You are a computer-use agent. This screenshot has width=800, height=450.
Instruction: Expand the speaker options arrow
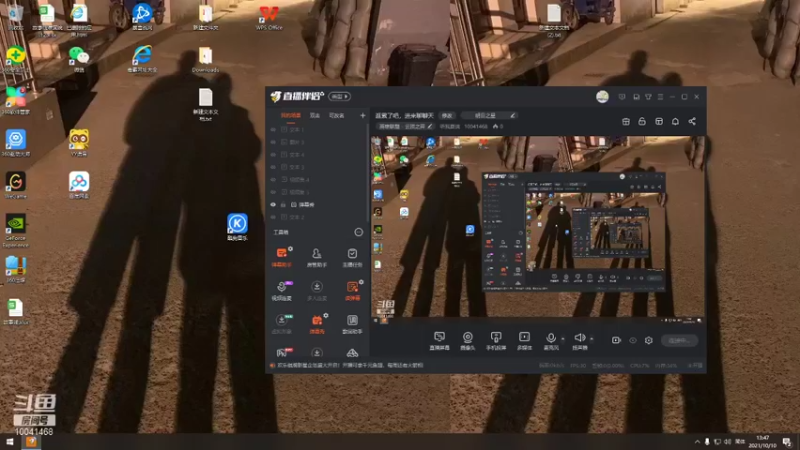pos(591,338)
